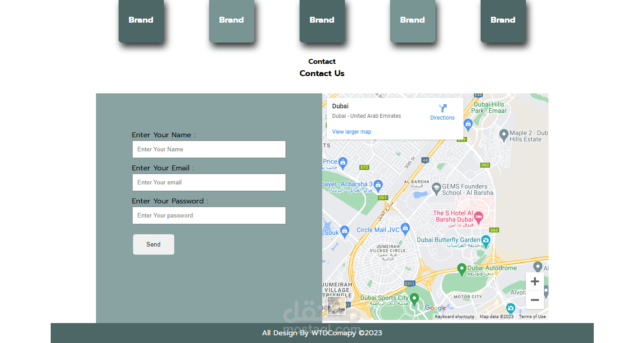Switch to satellite view thumbnail on map
644x343 pixels.
(336, 305)
